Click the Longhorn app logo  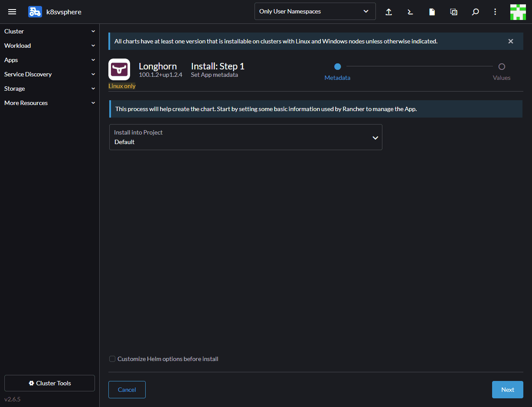[119, 69]
